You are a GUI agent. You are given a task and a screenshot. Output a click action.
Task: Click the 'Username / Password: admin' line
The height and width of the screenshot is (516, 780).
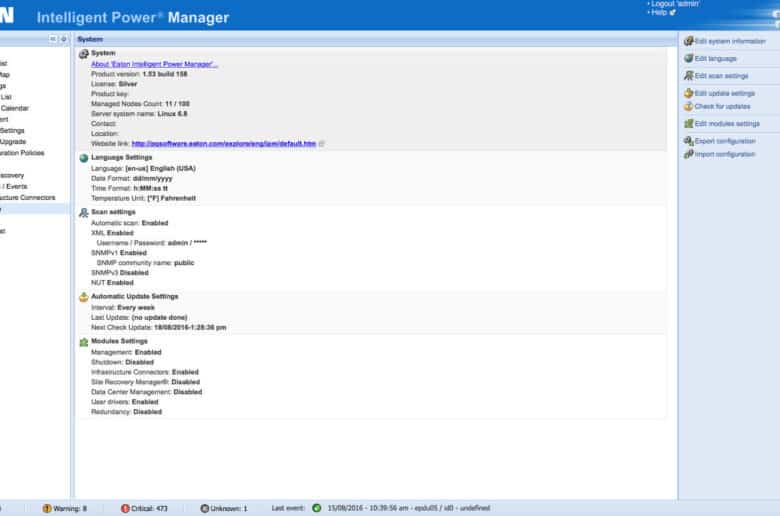(x=152, y=243)
